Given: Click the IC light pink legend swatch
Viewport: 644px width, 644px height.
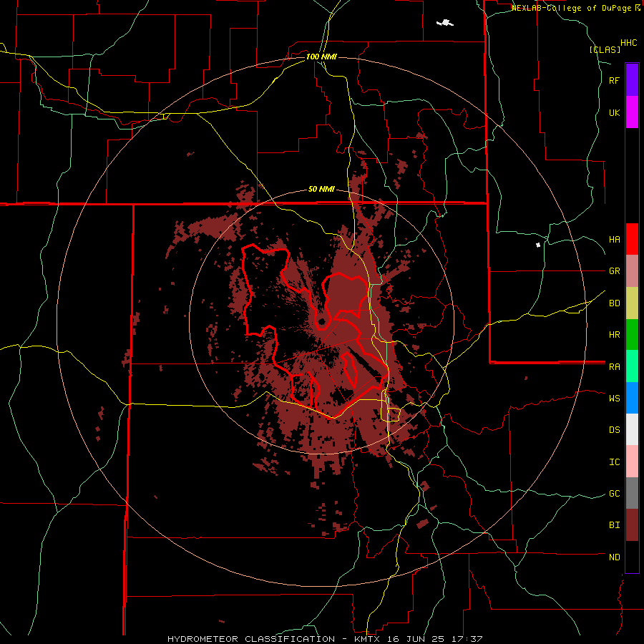Looking at the screenshot, I should click(x=632, y=462).
